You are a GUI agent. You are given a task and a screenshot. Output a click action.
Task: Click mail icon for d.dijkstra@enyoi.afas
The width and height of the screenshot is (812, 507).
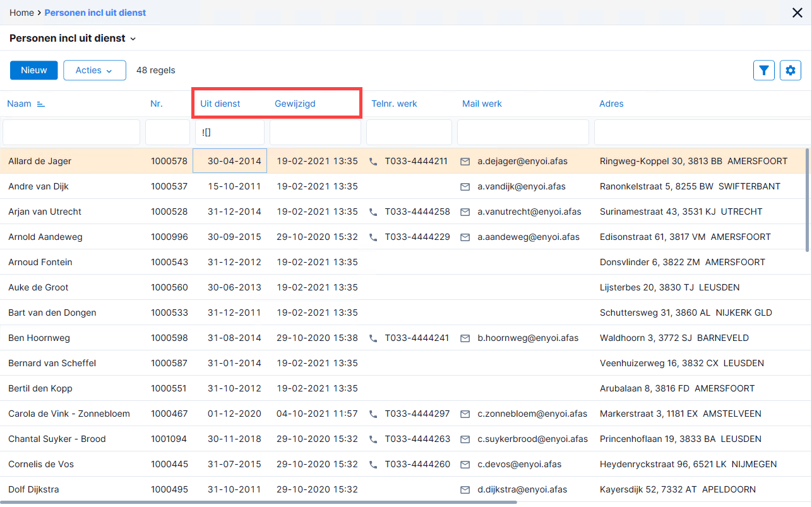click(x=465, y=490)
